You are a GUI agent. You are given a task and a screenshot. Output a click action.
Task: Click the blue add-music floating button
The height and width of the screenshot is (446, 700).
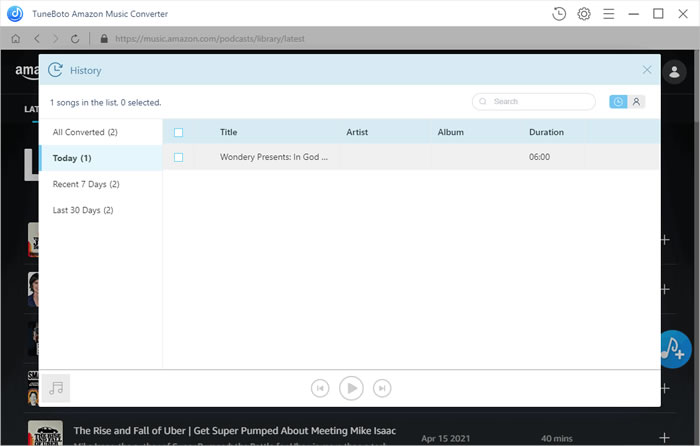(x=675, y=350)
